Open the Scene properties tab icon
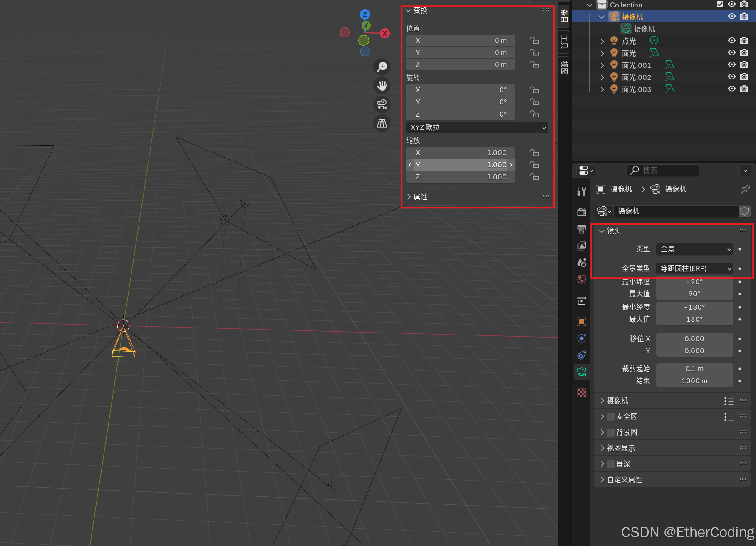This screenshot has width=756, height=546. click(582, 263)
